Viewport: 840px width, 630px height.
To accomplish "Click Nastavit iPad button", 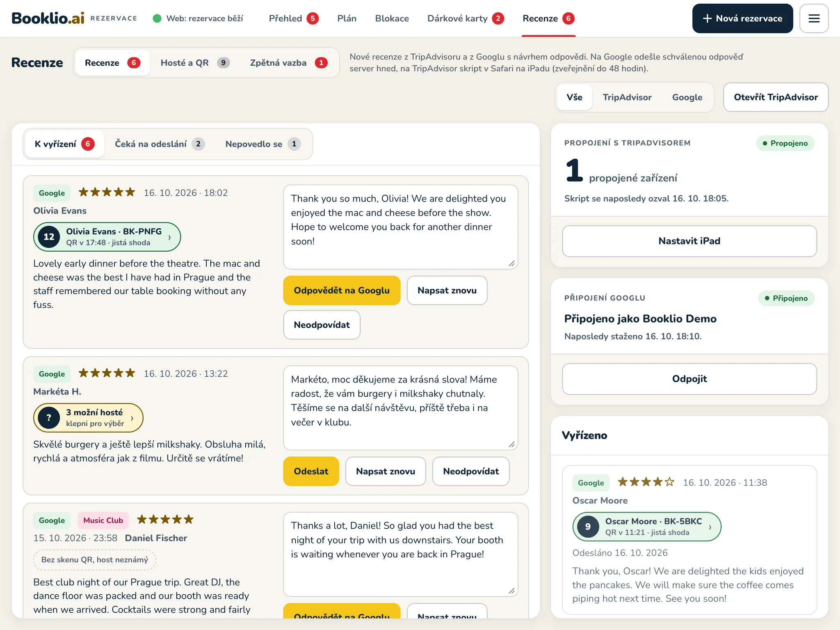I will (x=689, y=241).
